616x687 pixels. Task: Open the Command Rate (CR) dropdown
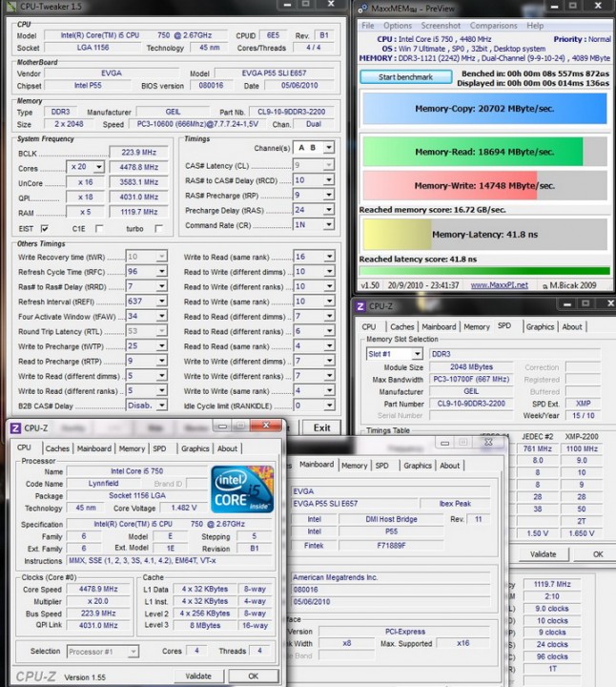(328, 224)
